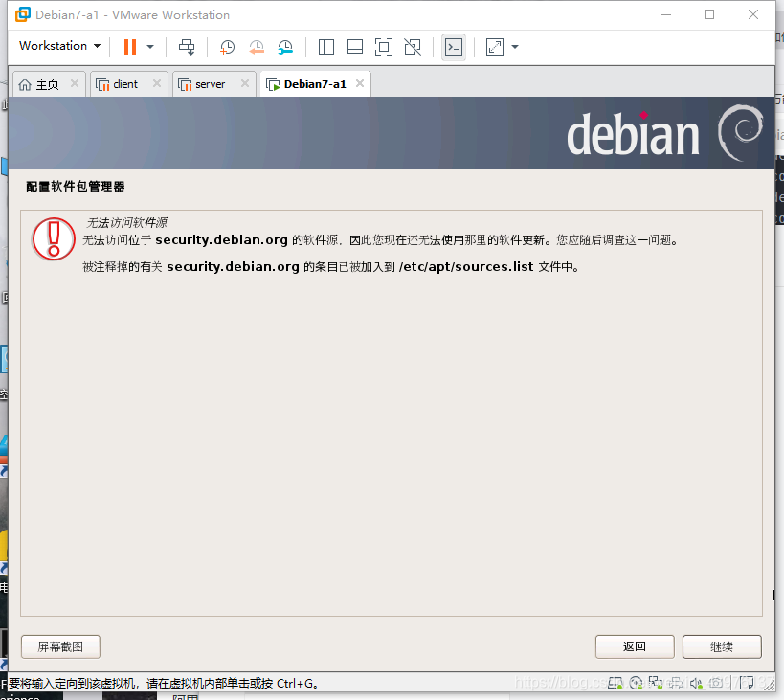Close the server tab

tap(245, 83)
